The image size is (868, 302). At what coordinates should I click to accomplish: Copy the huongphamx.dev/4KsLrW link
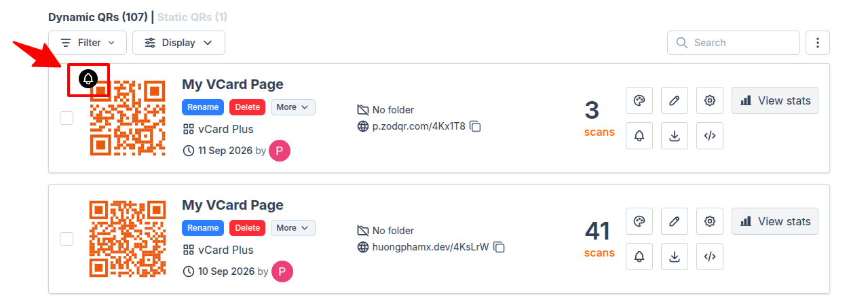click(499, 247)
